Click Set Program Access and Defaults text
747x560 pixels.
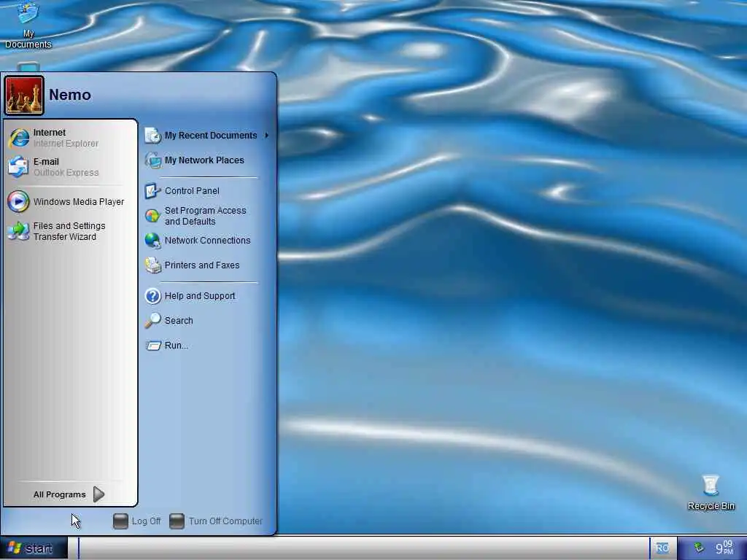point(205,216)
